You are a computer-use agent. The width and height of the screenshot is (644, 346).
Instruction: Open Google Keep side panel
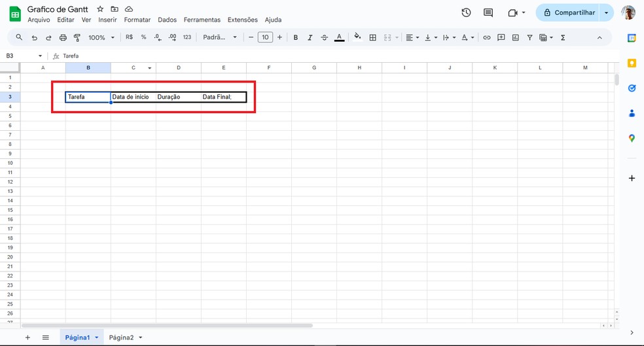pyautogui.click(x=632, y=63)
